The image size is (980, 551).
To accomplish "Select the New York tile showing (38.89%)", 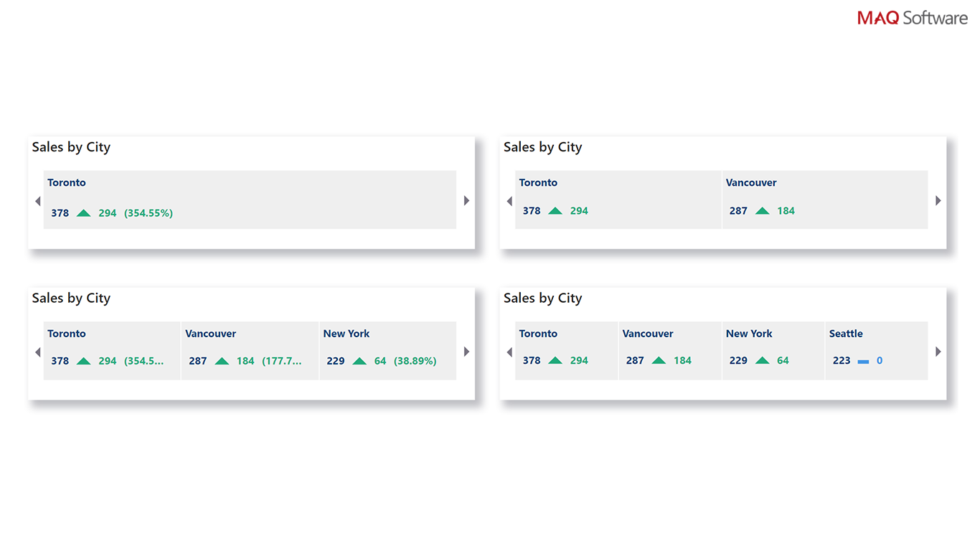I will coord(387,350).
